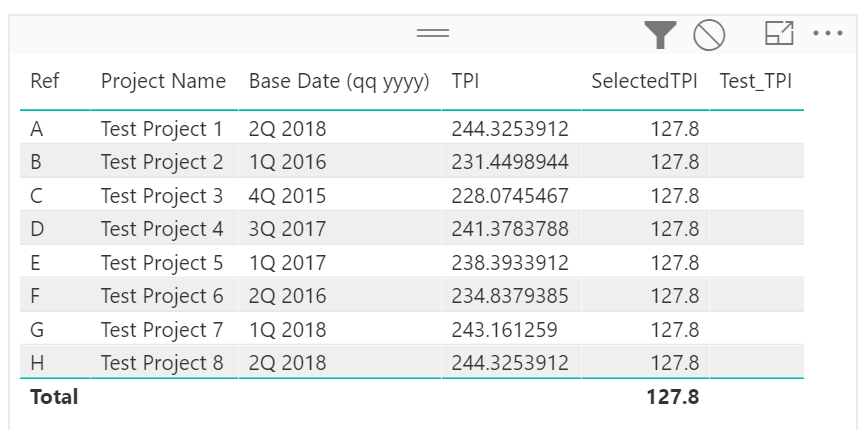Click SelectedTPI 127.8 in Test Project 1 row
862x430 pixels.
tap(675, 129)
